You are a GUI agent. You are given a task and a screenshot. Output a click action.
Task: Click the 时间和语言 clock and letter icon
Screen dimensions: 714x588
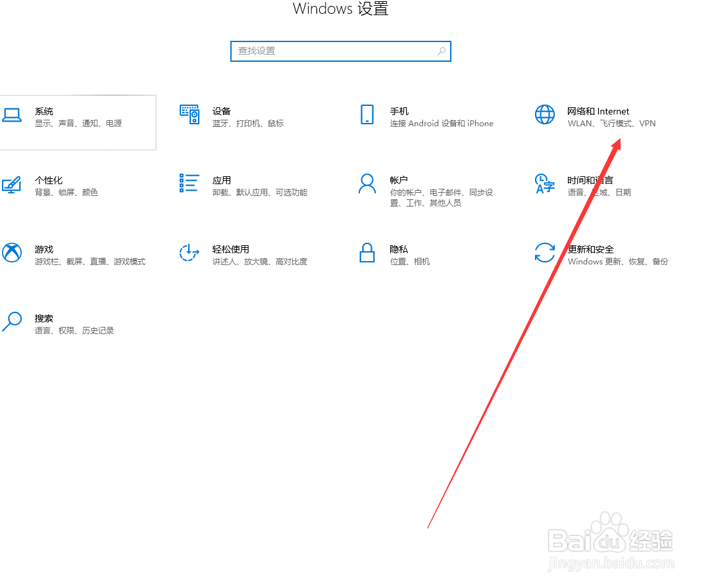coord(545,184)
